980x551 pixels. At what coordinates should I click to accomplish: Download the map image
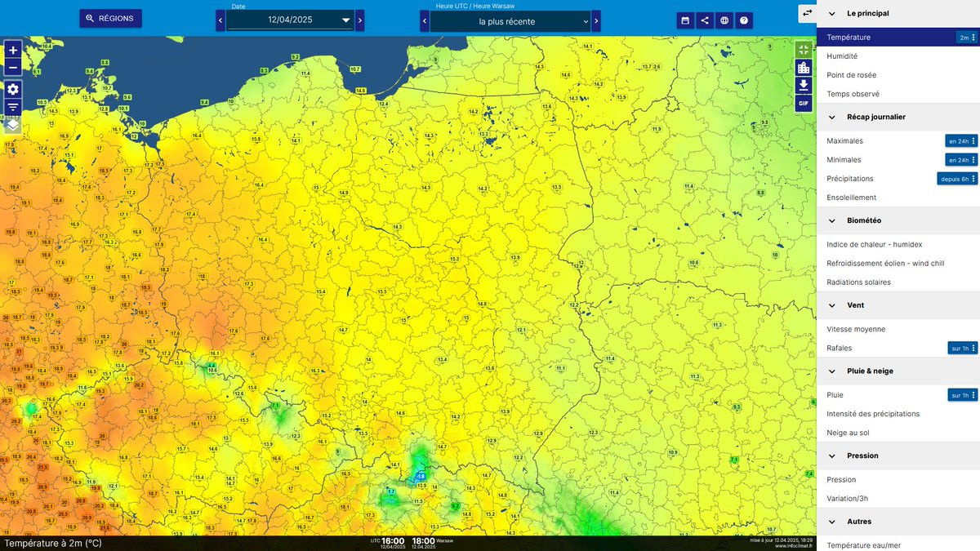pyautogui.click(x=804, y=86)
